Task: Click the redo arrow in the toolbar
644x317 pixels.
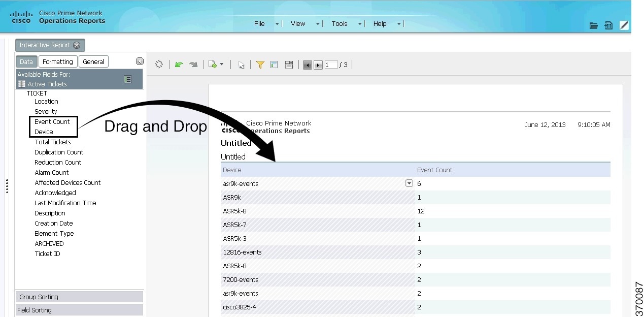Action: tap(193, 65)
